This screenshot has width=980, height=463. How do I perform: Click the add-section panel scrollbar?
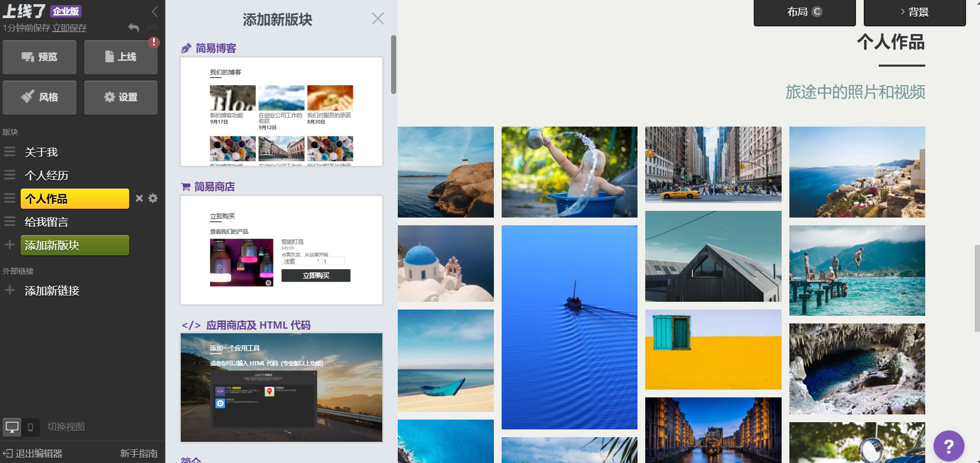click(x=394, y=65)
